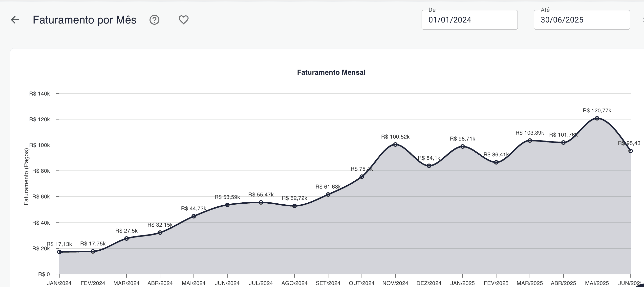
Task: Click the Até end date field
Action: [581, 20]
